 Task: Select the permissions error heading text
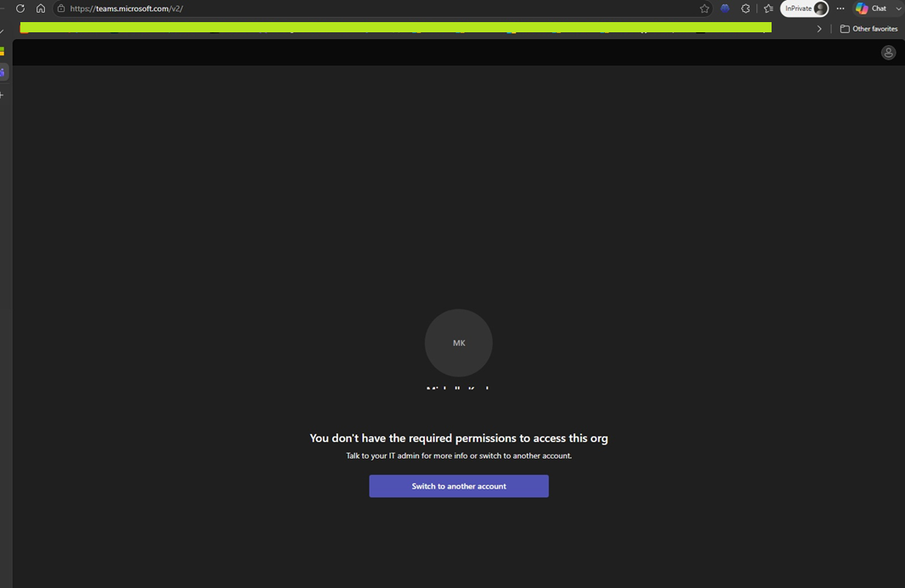(459, 438)
